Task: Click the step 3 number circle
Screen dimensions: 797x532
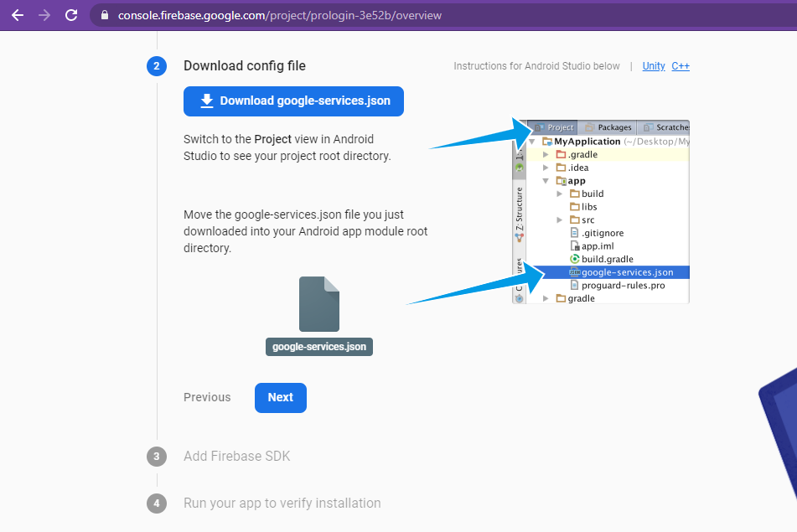Action: point(157,457)
